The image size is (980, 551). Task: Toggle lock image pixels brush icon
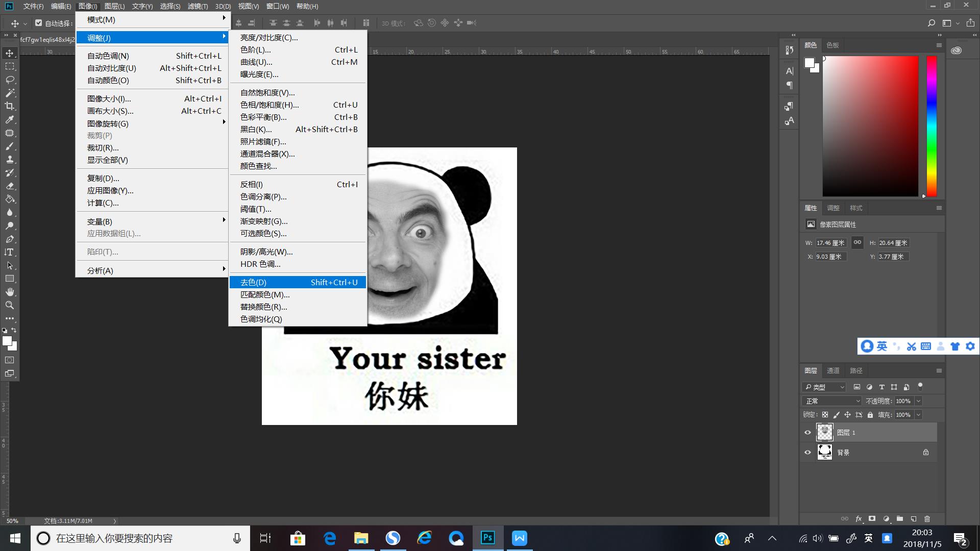tap(836, 415)
